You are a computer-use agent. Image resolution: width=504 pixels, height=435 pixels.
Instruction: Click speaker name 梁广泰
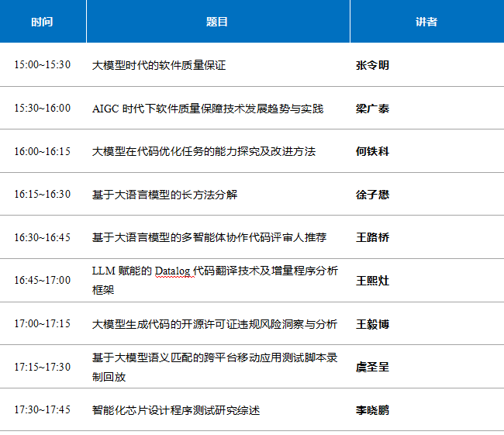coord(372,109)
